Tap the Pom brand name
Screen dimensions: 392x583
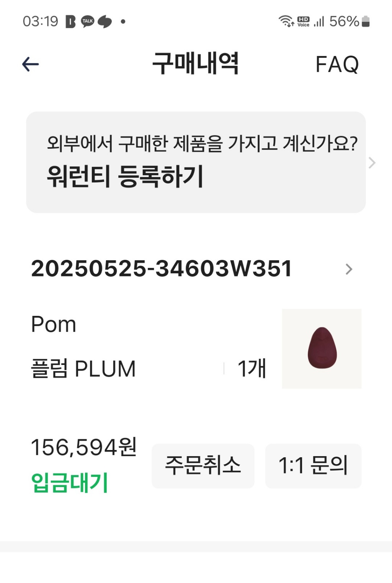tap(54, 324)
